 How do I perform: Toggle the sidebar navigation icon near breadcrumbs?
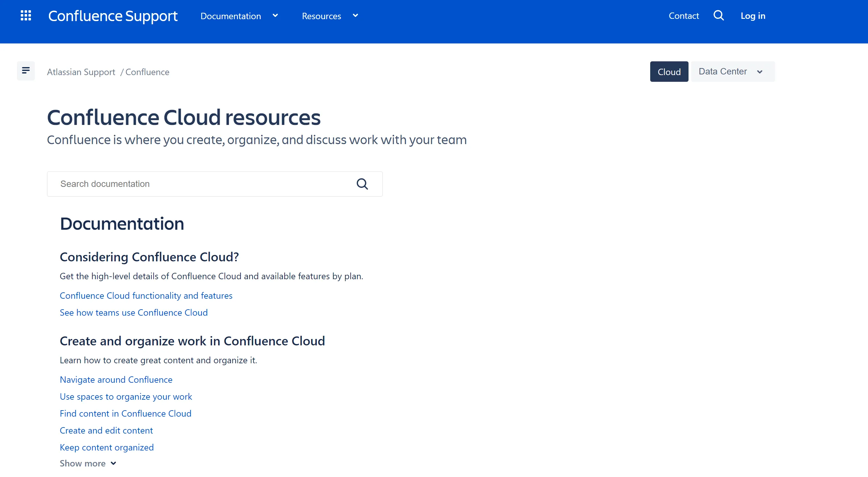(x=26, y=71)
